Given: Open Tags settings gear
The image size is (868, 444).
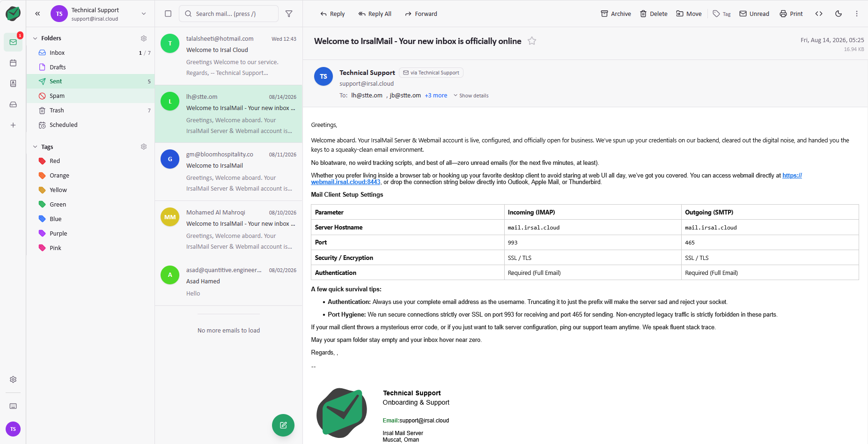Looking at the screenshot, I should coord(144,147).
